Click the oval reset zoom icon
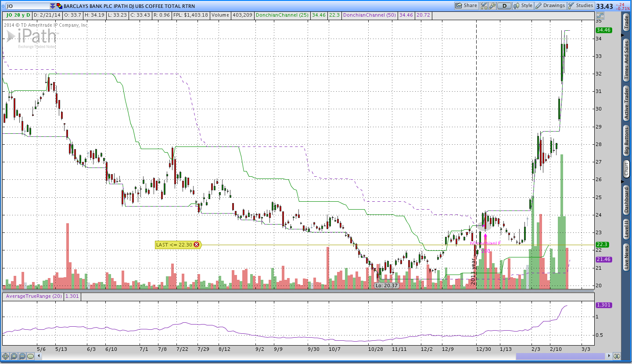The image size is (632, 364). tap(30, 356)
